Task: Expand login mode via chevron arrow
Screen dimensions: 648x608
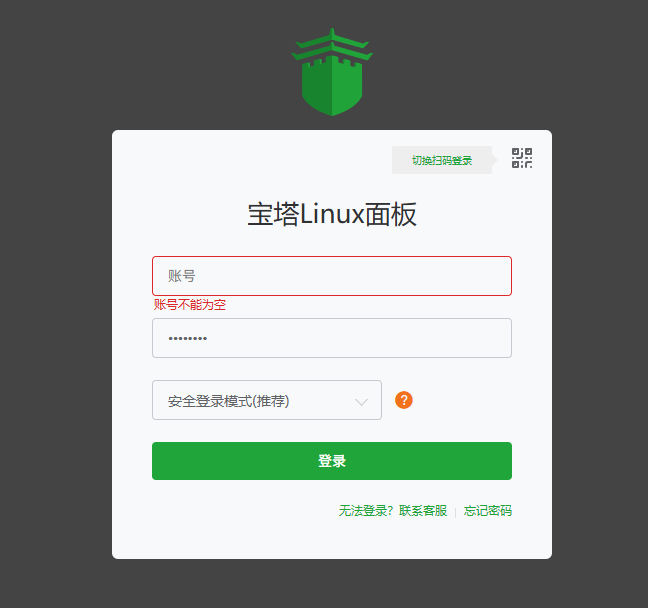Action: pyautogui.click(x=361, y=402)
